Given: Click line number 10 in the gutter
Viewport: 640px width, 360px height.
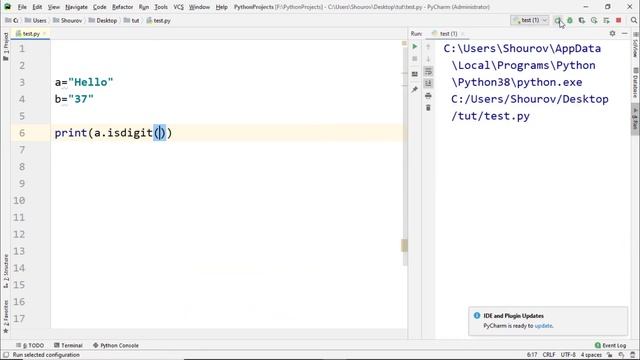Looking at the screenshot, I should tap(19, 200).
